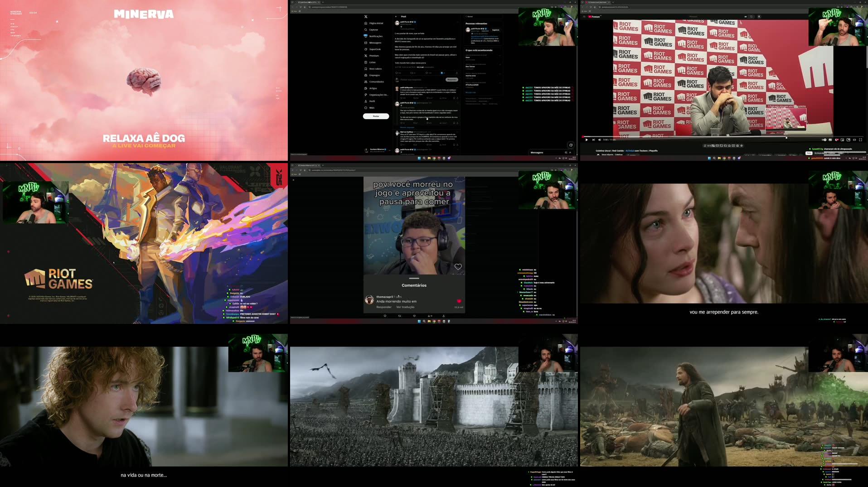868x487 pixels.
Task: Enable YouTube miniplayer
Action: 843,140
